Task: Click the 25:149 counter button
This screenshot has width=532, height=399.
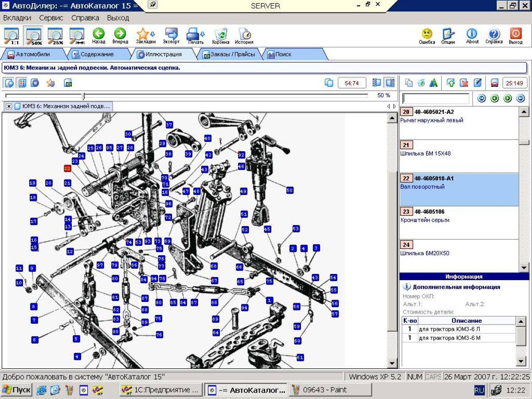Action: pos(515,83)
